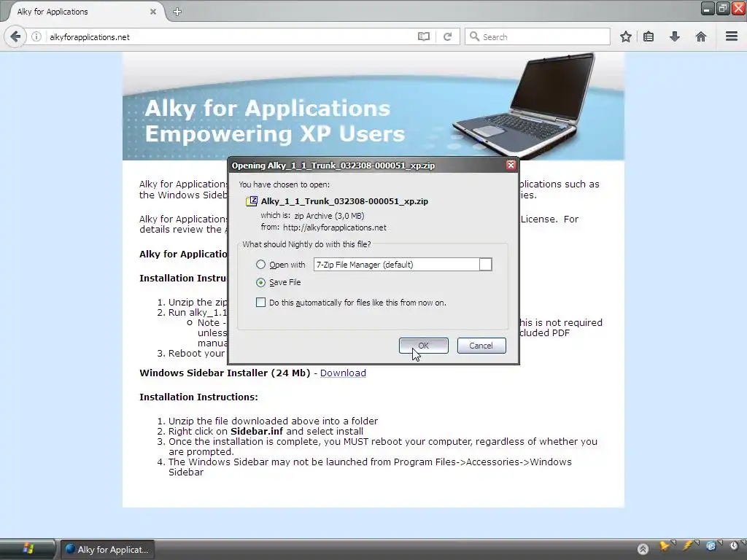Open the downloads arrow icon
The height and width of the screenshot is (560, 747).
click(675, 36)
